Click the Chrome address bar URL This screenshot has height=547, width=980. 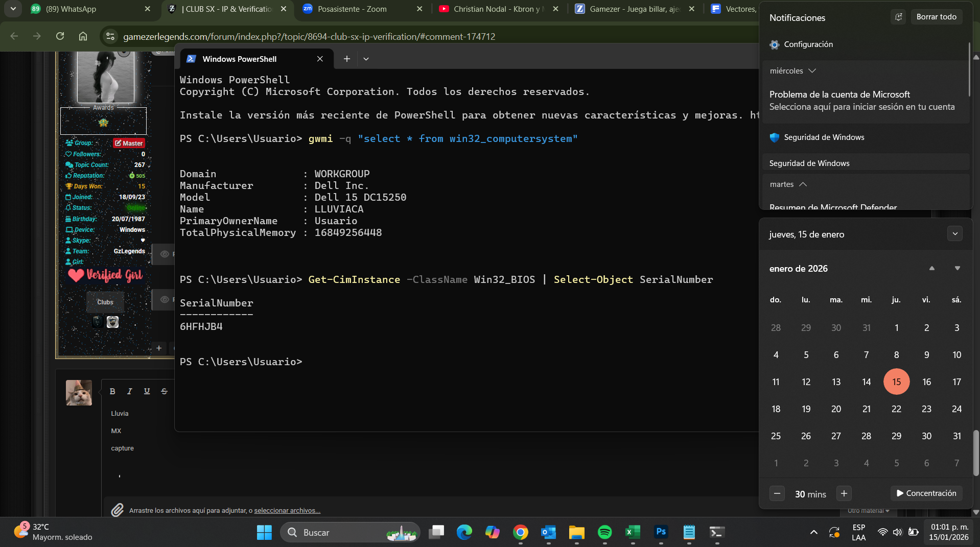309,36
